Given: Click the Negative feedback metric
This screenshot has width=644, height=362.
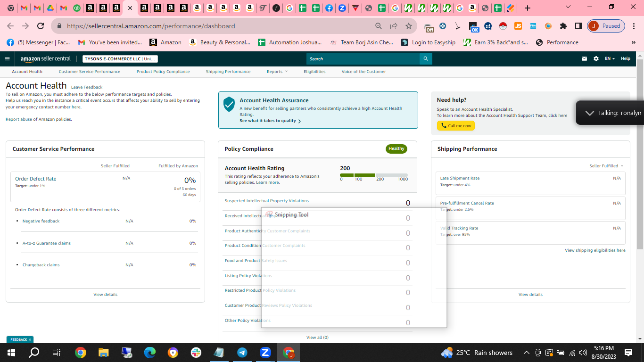Looking at the screenshot, I should 41,221.
